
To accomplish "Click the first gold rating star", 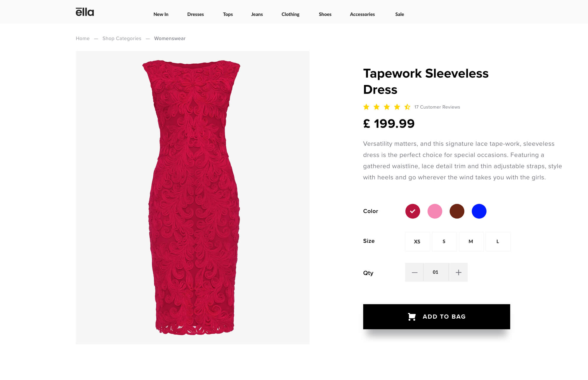I will [366, 107].
